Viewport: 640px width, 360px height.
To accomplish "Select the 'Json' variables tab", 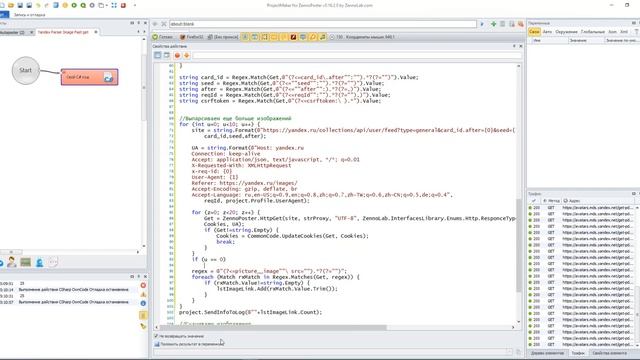I will (612, 32).
